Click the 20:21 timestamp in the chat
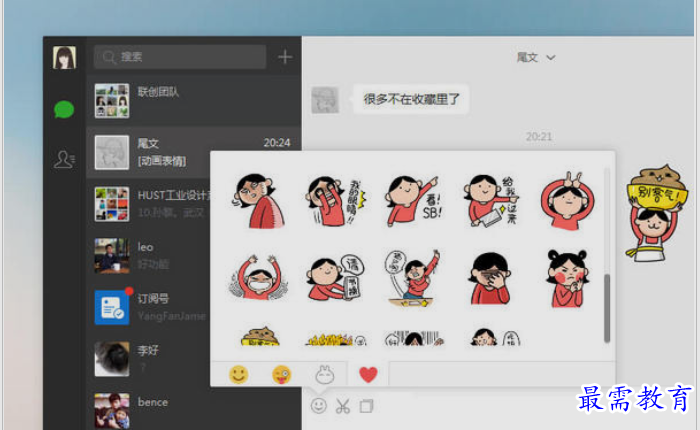This screenshot has height=430, width=700. click(539, 137)
